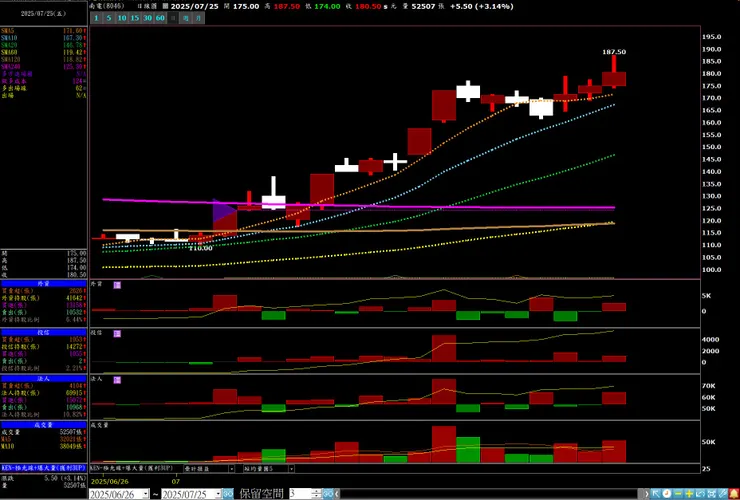Click the scroll-left arrow beside the bottom scrollbar
This screenshot has width=740, height=500.
[x=337, y=494]
